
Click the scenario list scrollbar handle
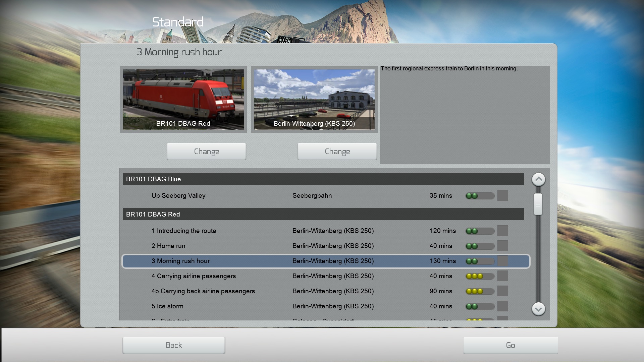pos(538,204)
